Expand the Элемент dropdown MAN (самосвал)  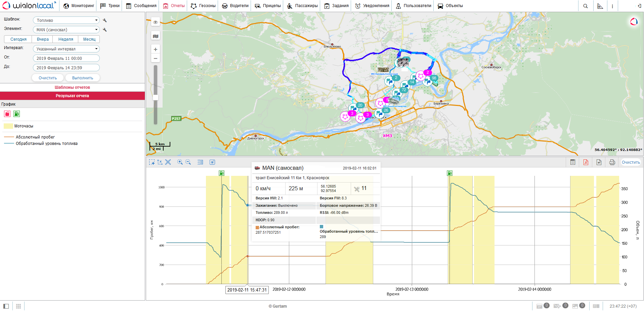click(66, 30)
